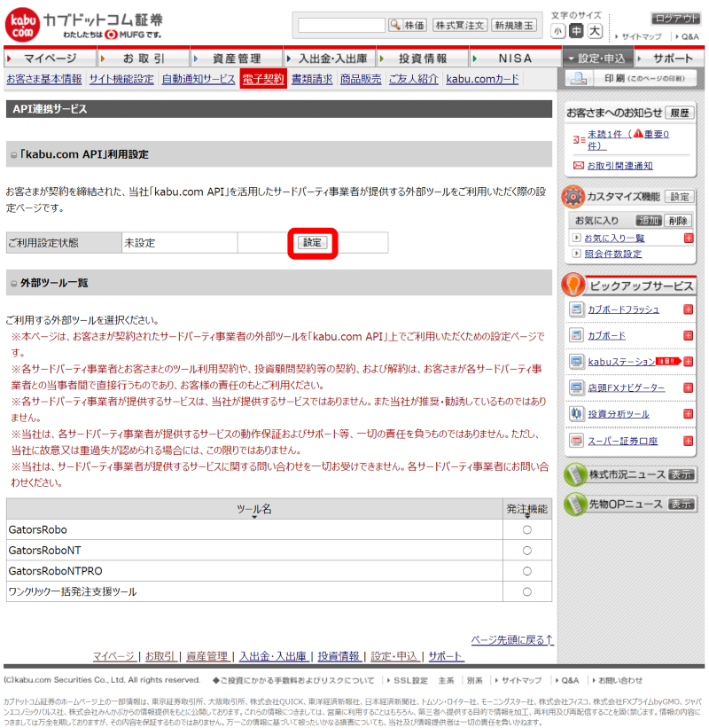Click the 株式買注文 button
This screenshot has height=728, width=709.
point(459,25)
